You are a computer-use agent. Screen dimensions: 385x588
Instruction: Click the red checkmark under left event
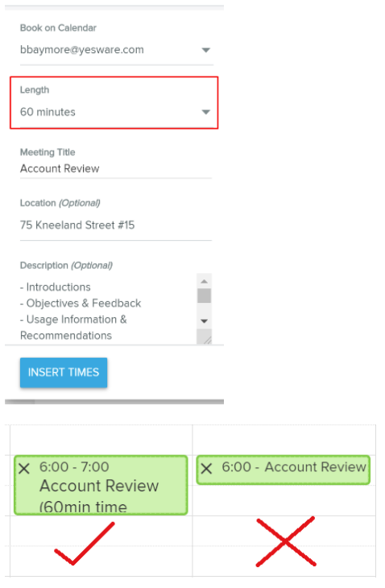click(x=84, y=543)
